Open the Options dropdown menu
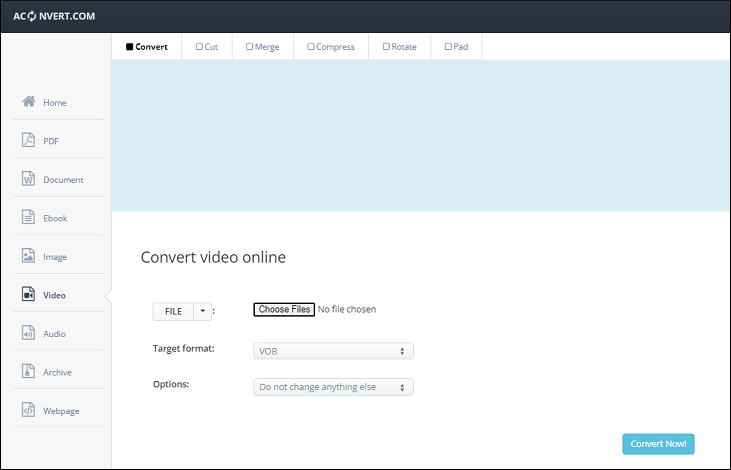 click(333, 387)
